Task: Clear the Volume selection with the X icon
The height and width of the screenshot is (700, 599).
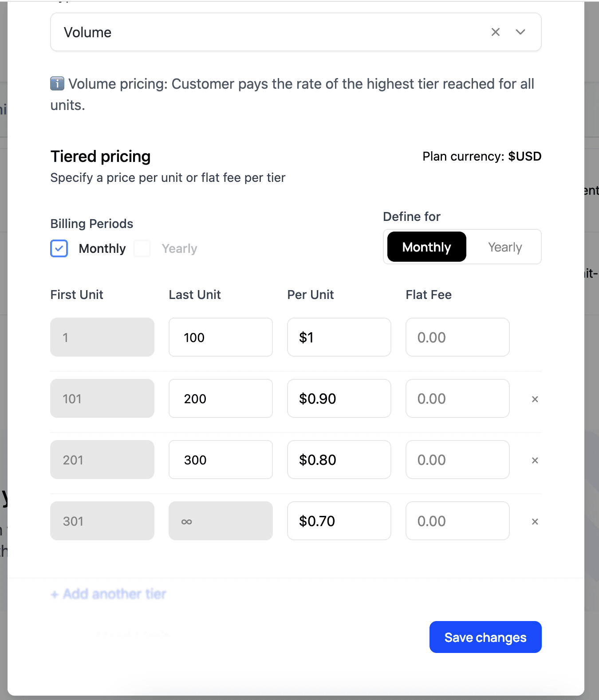Action: click(x=496, y=32)
